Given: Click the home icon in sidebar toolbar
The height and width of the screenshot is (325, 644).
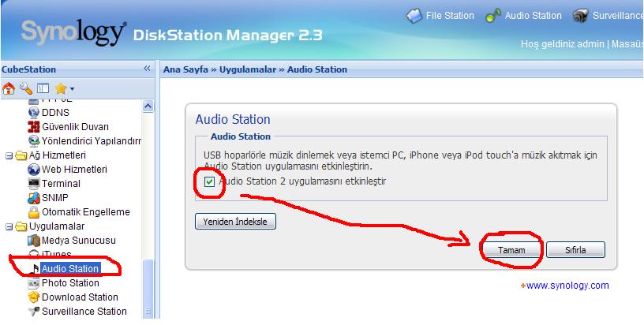Looking at the screenshot, I should pyautogui.click(x=8, y=88).
